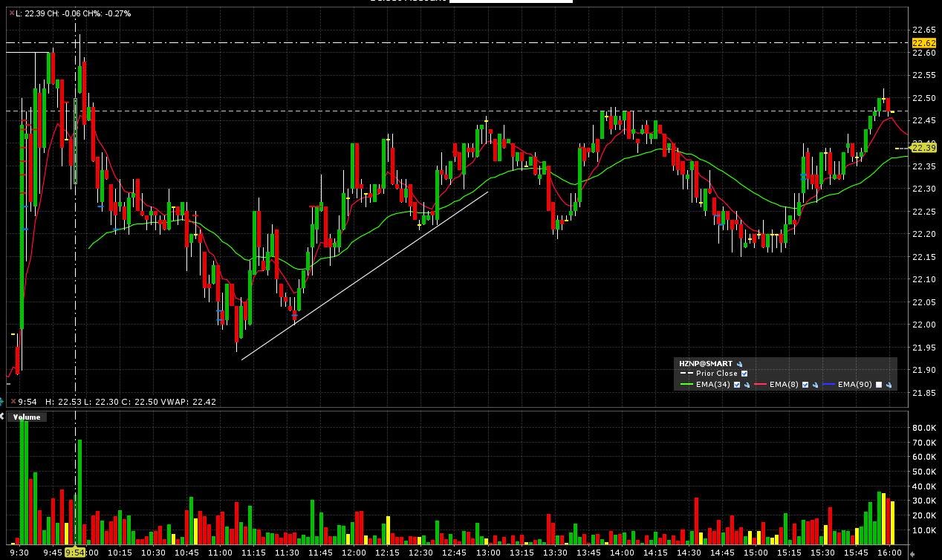Click the 'Prior Close' legend label
Image resolution: width=942 pixels, height=560 pixels.
pos(717,374)
